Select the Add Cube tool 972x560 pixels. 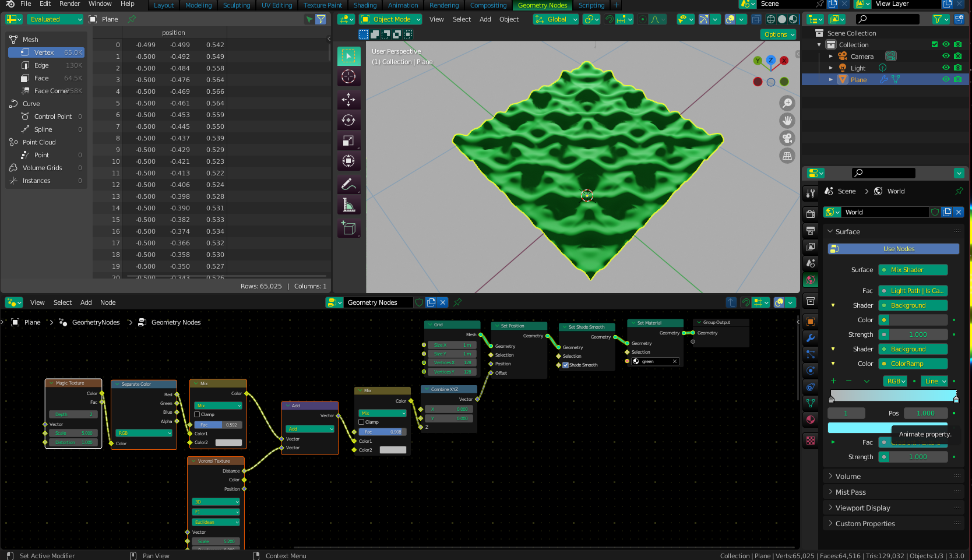348,229
